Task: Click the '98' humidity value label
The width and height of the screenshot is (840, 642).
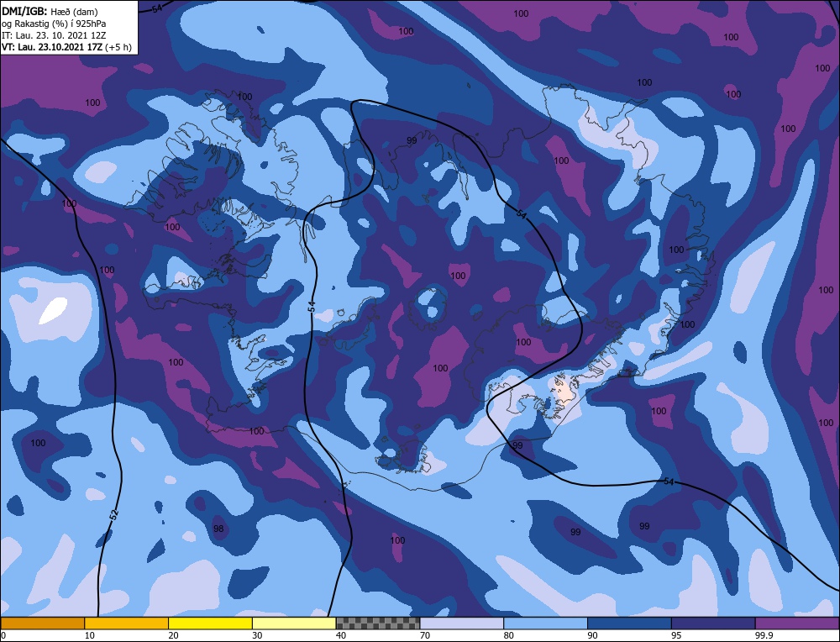Action: pos(218,529)
